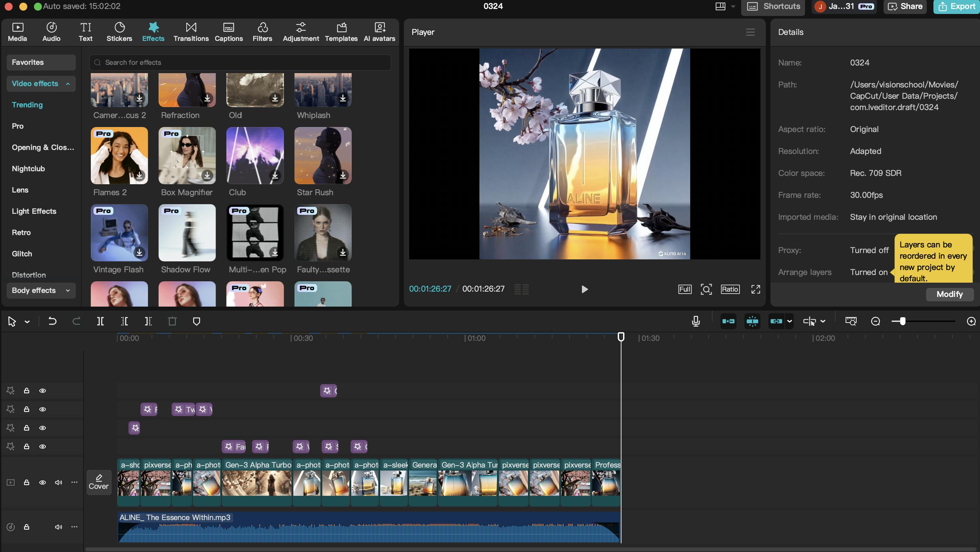Open the preview axis dropdown arrow
This screenshot has height=552, width=980.
pyautogui.click(x=823, y=322)
